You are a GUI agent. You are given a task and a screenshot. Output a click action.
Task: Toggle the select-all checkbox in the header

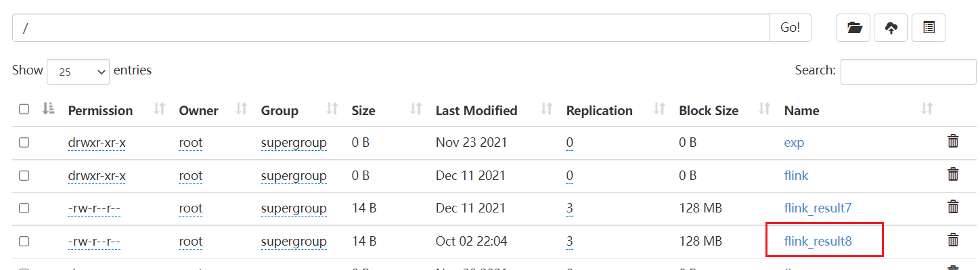(24, 109)
